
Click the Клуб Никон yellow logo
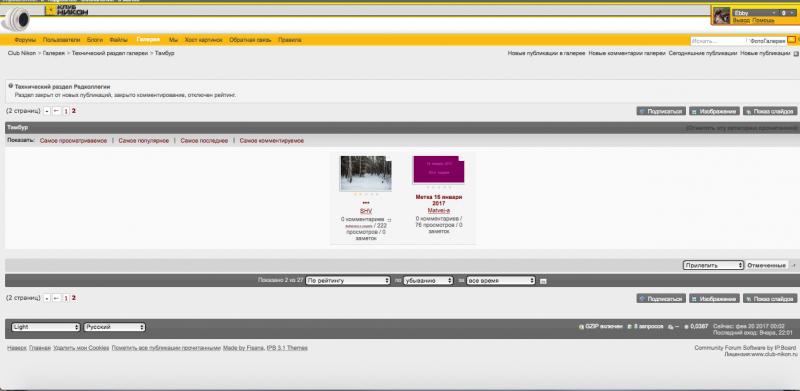[x=66, y=11]
